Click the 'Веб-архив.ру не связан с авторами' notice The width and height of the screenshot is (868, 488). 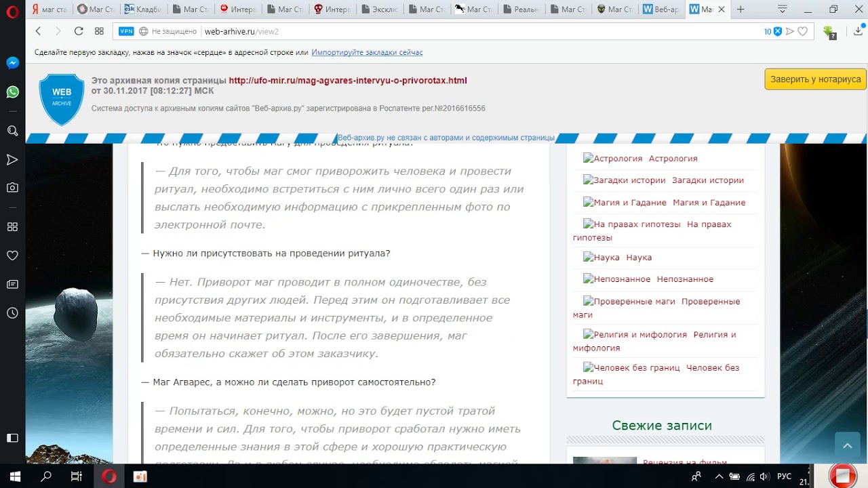point(446,138)
